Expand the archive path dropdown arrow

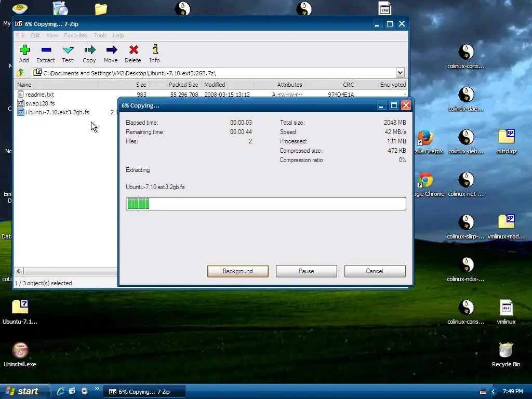[401, 73]
